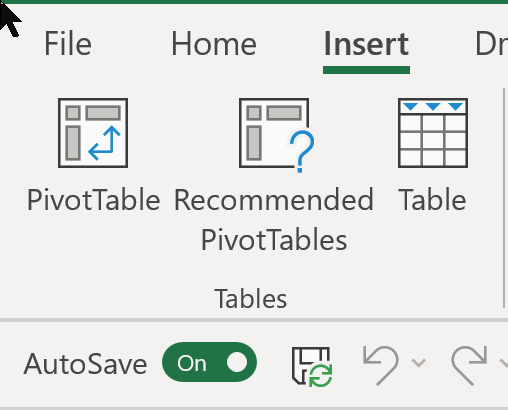Open Recommended PivotTables via its question-mark icon
The width and height of the screenshot is (508, 410).
(x=277, y=135)
